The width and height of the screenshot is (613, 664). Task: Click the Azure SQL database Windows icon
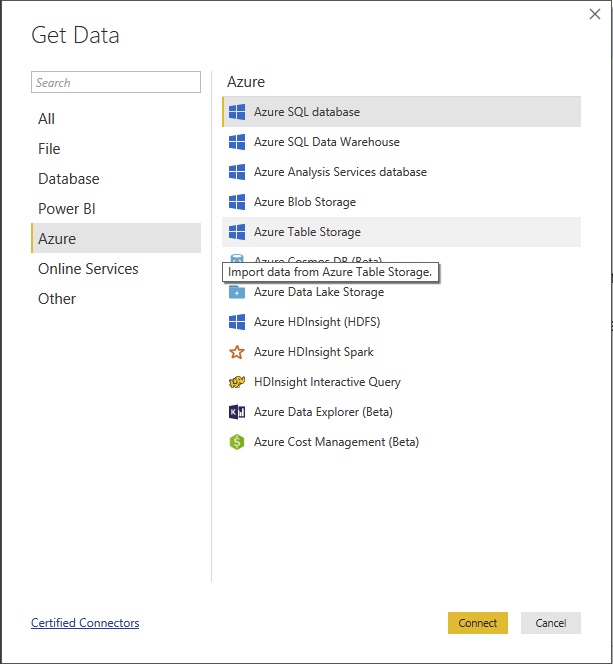[x=237, y=112]
